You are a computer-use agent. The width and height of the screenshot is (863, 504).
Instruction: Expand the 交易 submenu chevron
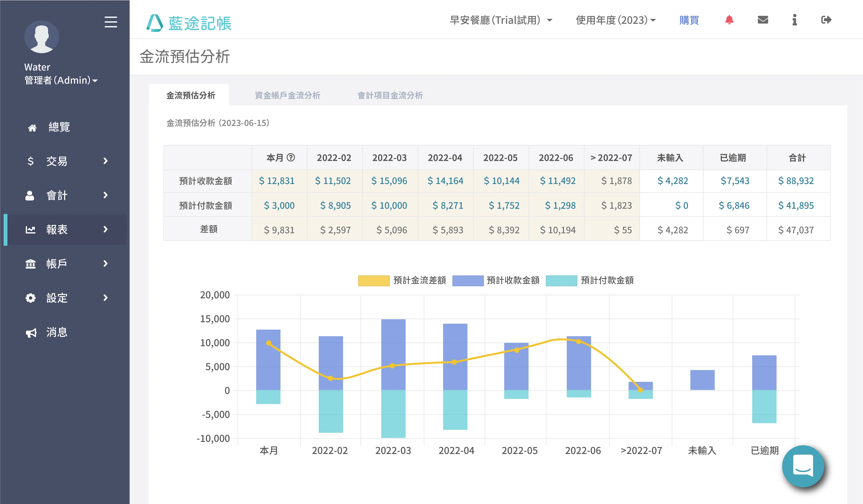(x=106, y=161)
